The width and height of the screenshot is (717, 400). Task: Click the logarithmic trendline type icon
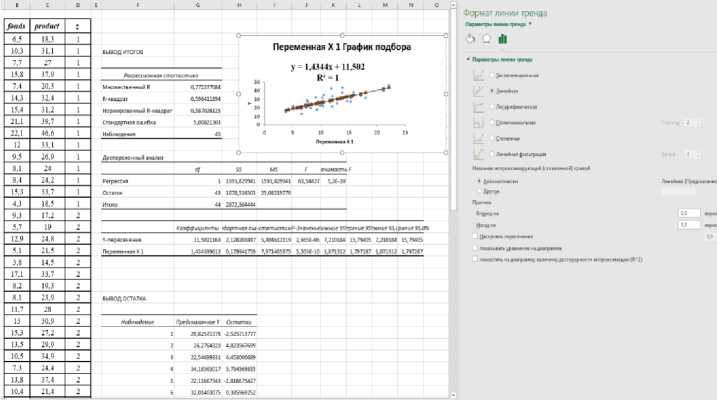pos(478,107)
